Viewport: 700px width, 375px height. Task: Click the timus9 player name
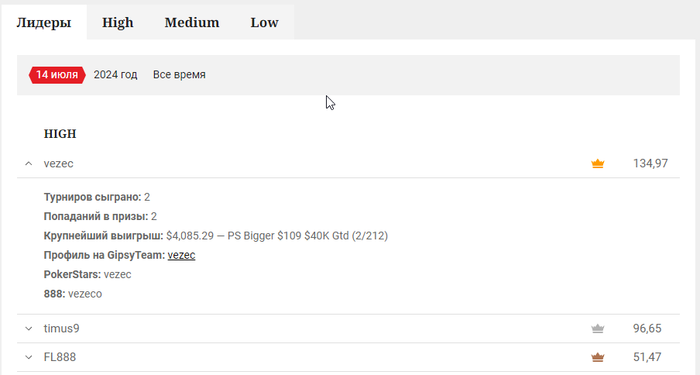click(x=62, y=329)
